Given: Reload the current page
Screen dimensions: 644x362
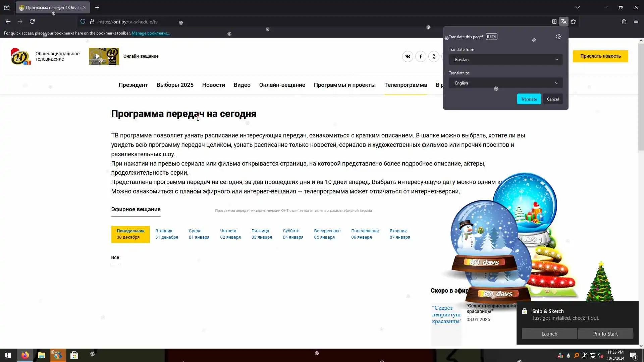Looking at the screenshot, I should (x=32, y=21).
